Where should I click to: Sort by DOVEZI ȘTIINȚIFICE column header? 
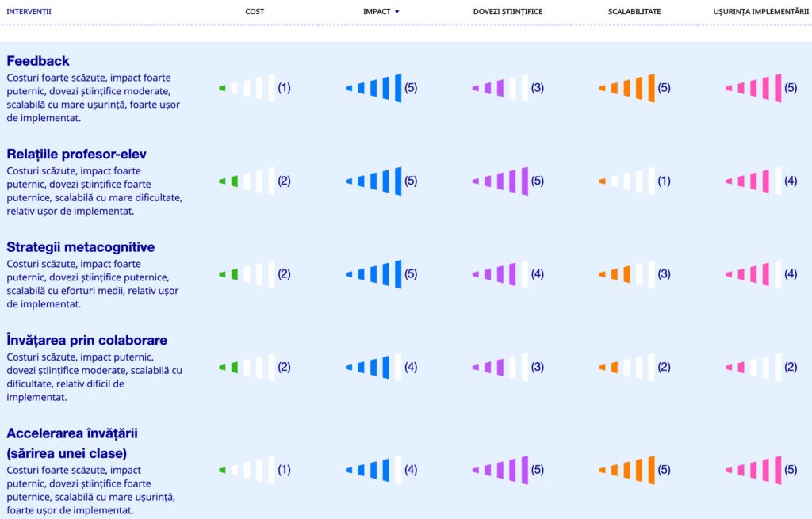click(507, 11)
